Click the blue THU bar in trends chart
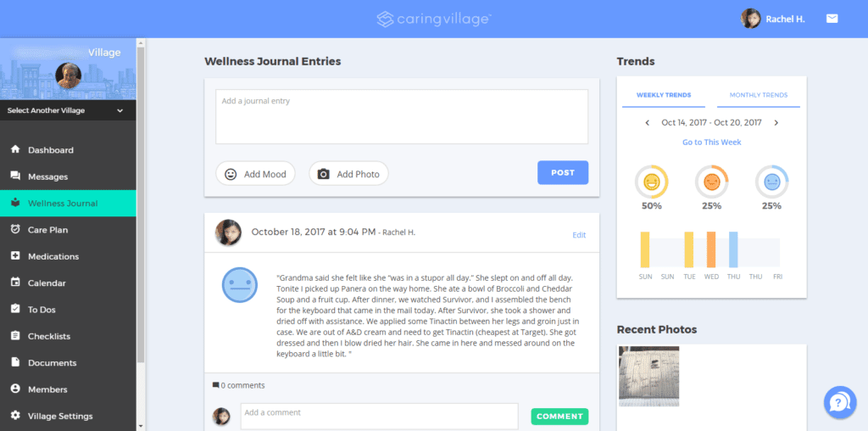 pos(733,249)
